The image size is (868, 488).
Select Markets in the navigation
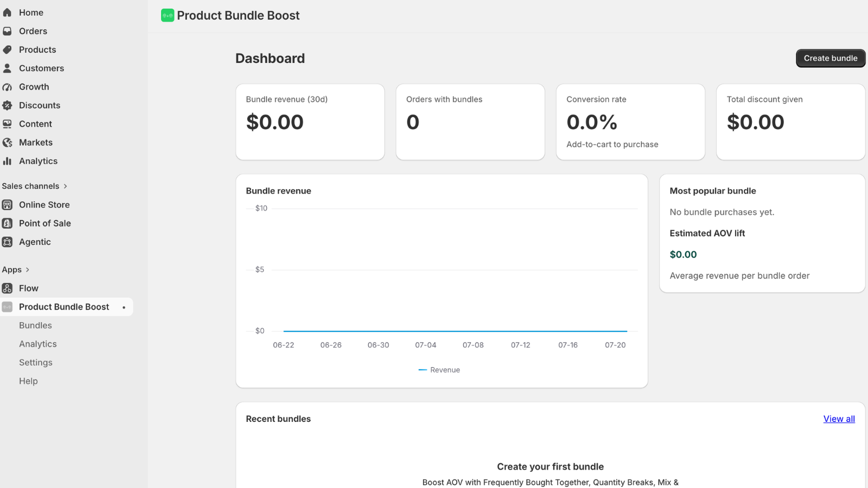click(x=36, y=143)
